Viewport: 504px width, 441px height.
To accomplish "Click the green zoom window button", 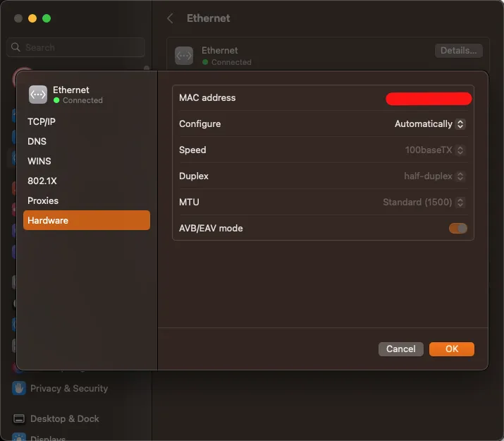I will pyautogui.click(x=47, y=18).
